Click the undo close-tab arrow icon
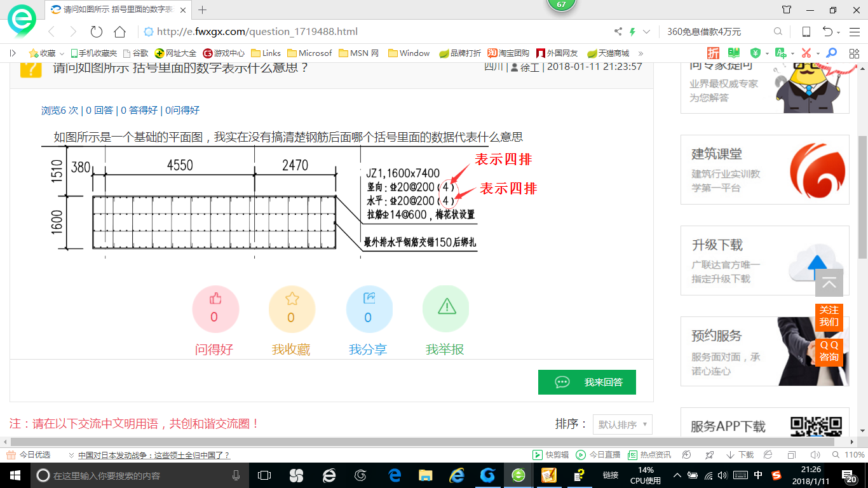This screenshot has width=868, height=488. (x=827, y=32)
